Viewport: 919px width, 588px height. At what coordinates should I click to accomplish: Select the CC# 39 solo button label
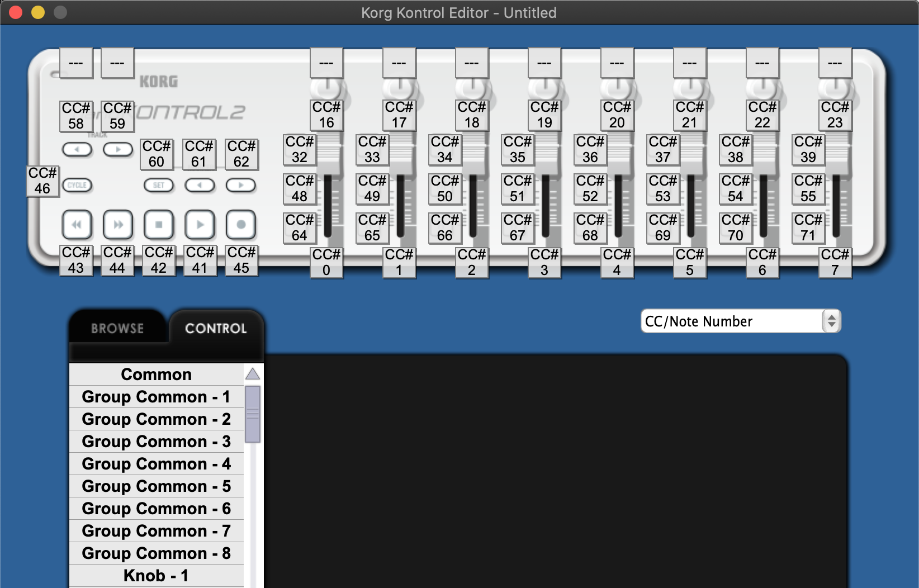(808, 150)
